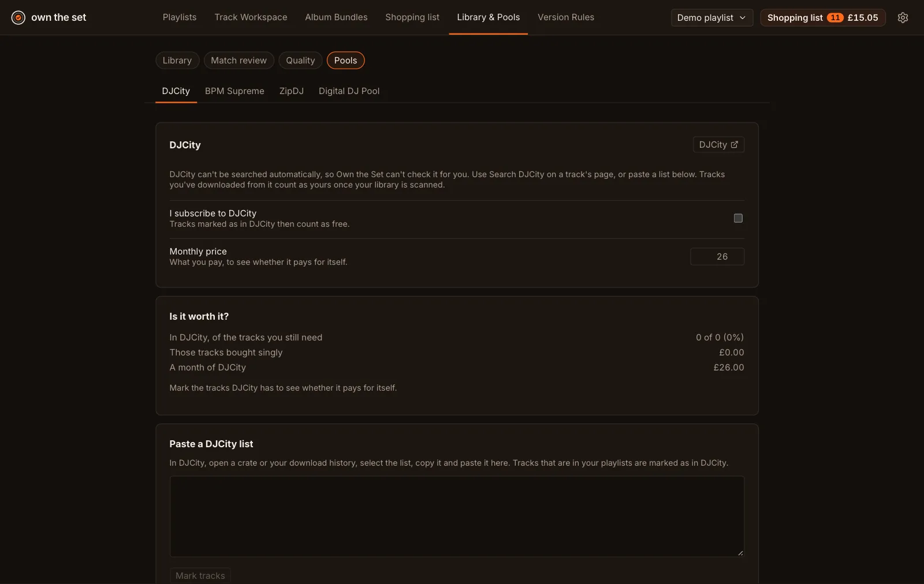Select the DJCity pool sub-tab

point(176,91)
